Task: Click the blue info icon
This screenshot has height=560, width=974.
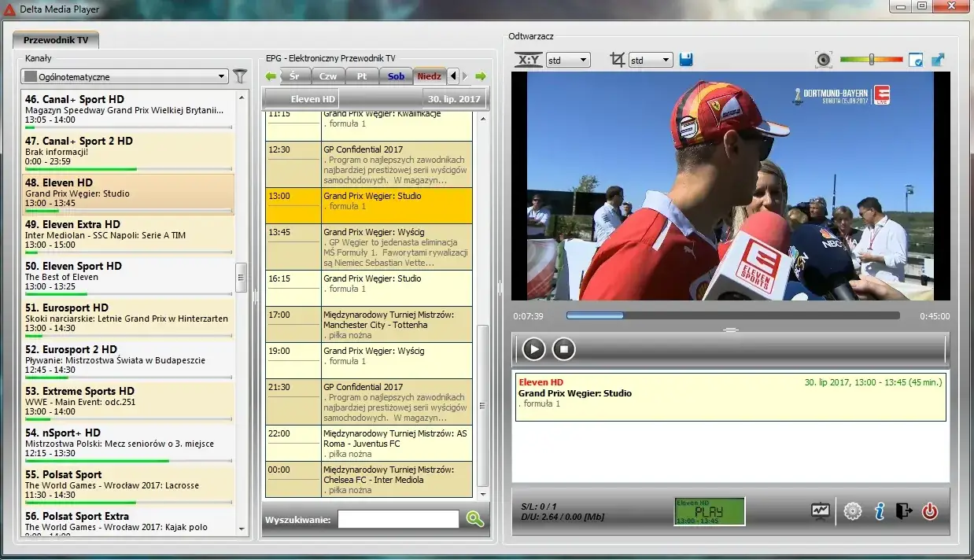Action: tap(880, 510)
